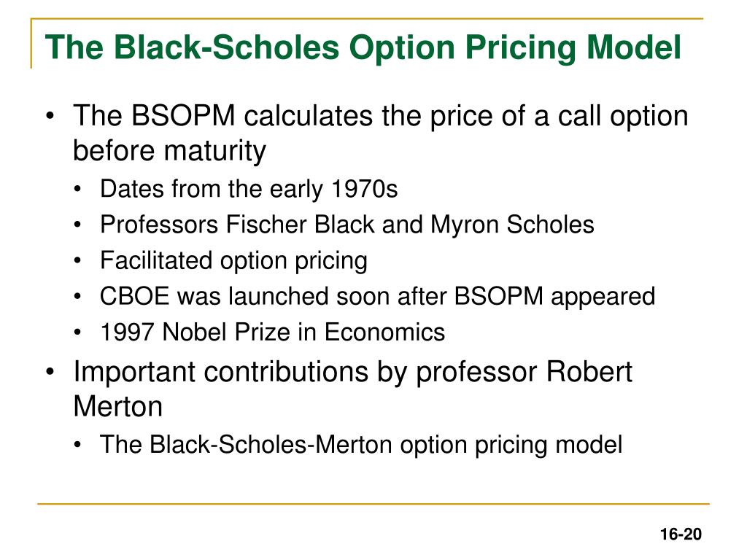Viewport: 747px width, 560px height.
Task: Click the word "1970s" in first sub-bullet
Action: [365, 189]
